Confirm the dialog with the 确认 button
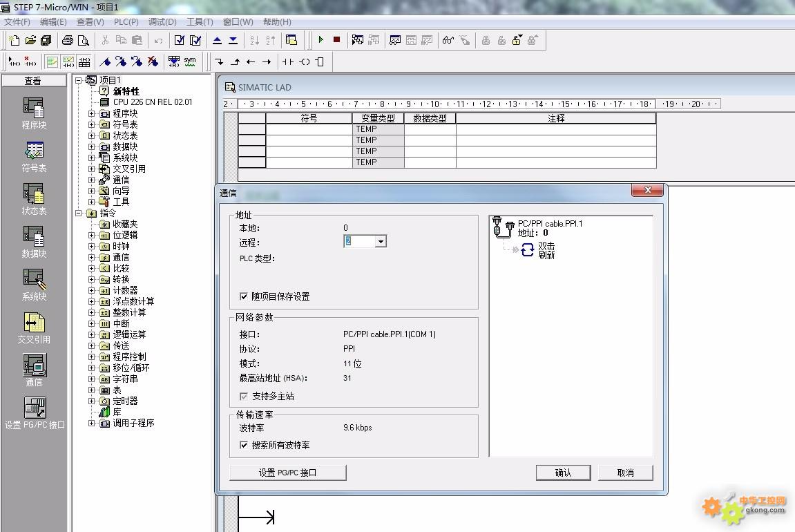 click(563, 473)
